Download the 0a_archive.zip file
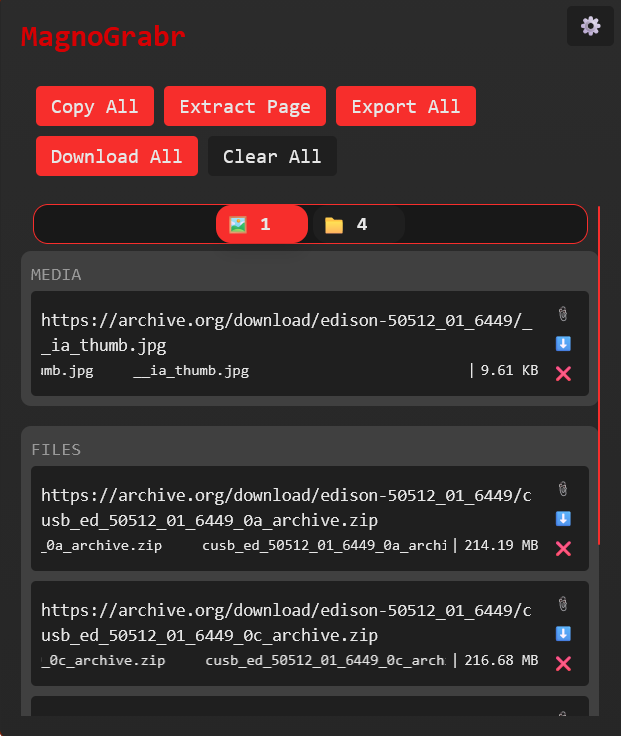 pyautogui.click(x=563, y=519)
